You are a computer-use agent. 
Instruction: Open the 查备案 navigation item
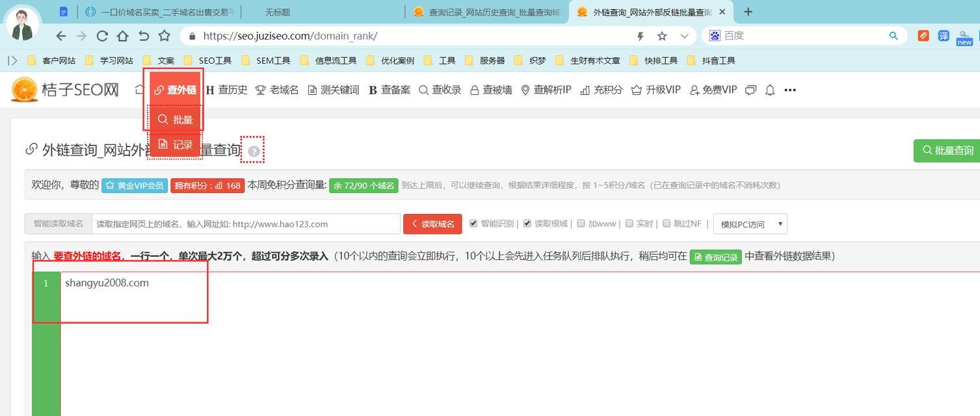(x=390, y=90)
